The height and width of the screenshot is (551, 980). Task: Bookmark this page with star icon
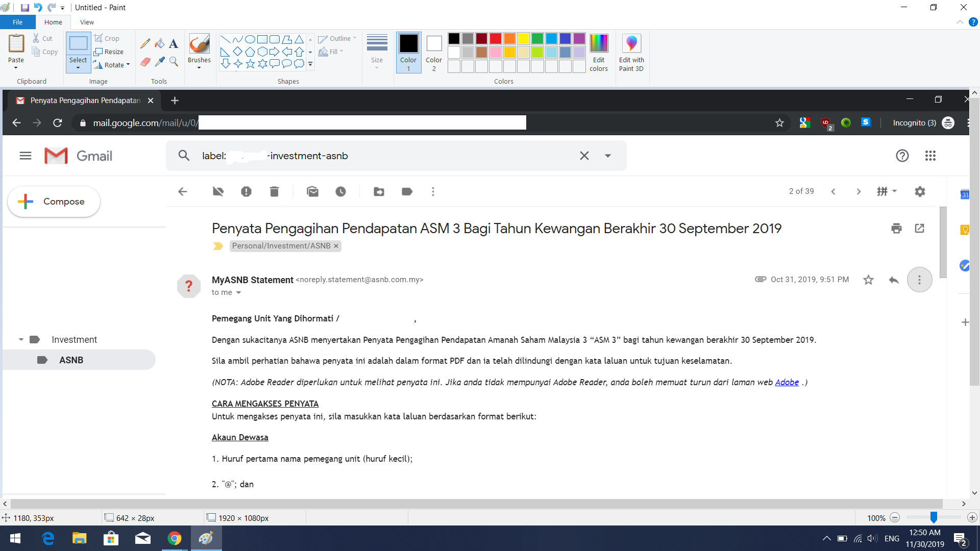click(x=779, y=123)
